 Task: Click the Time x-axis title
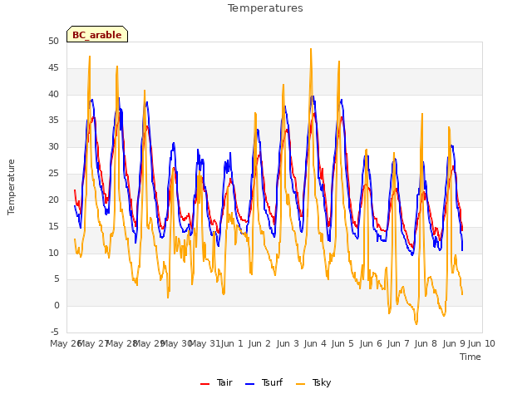[470, 357]
